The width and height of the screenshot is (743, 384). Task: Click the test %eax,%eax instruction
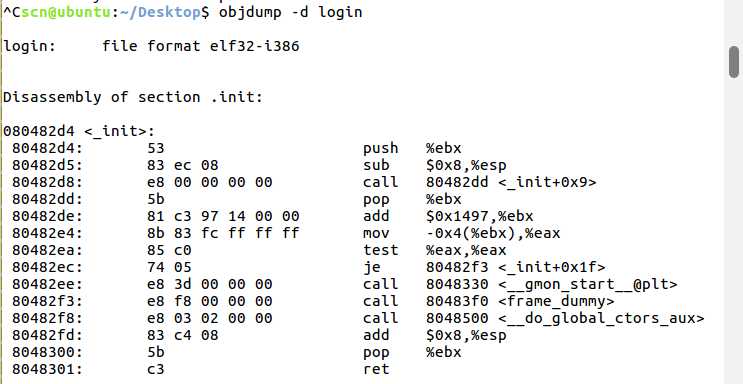(x=435, y=250)
